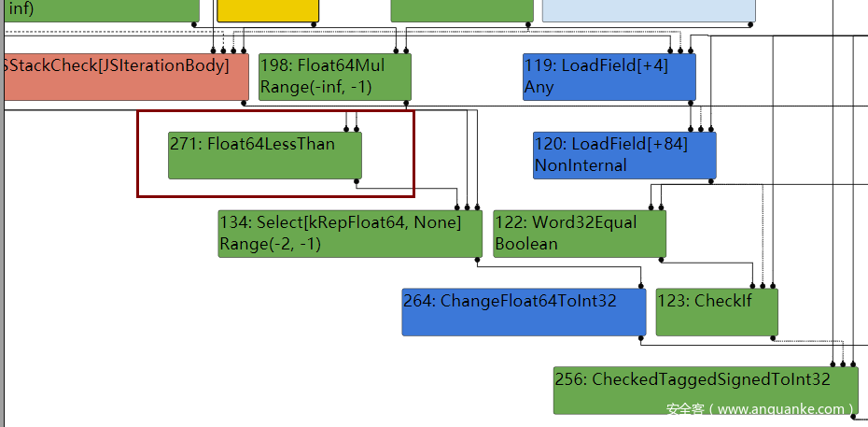This screenshot has width=868, height=427.
Task: Select the 123: CheckIf node
Action: (x=716, y=312)
